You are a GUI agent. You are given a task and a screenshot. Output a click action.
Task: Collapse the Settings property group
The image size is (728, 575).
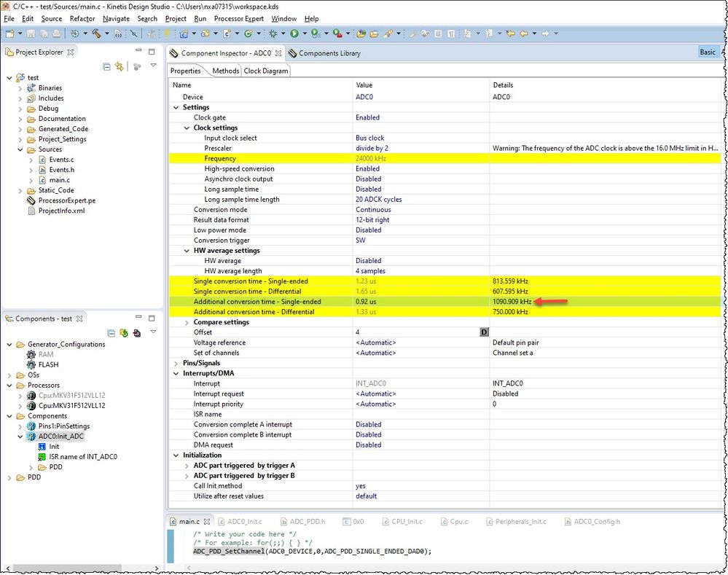(x=176, y=107)
